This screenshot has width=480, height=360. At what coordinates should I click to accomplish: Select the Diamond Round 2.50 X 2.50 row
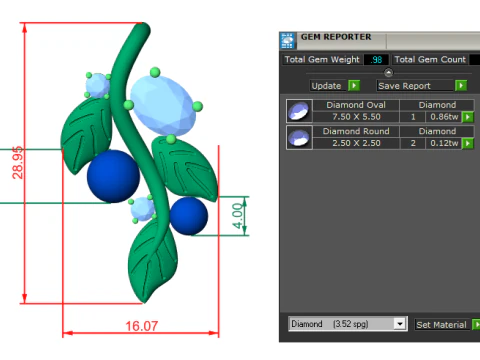tap(380, 137)
